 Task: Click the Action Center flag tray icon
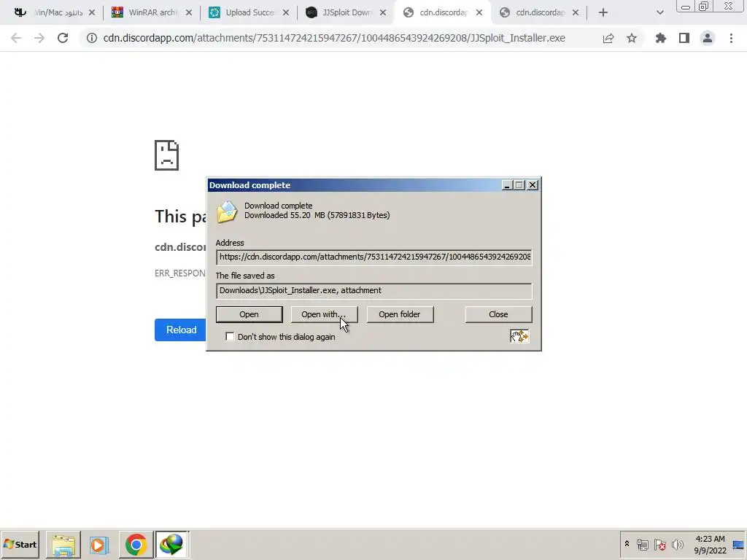tap(660, 545)
